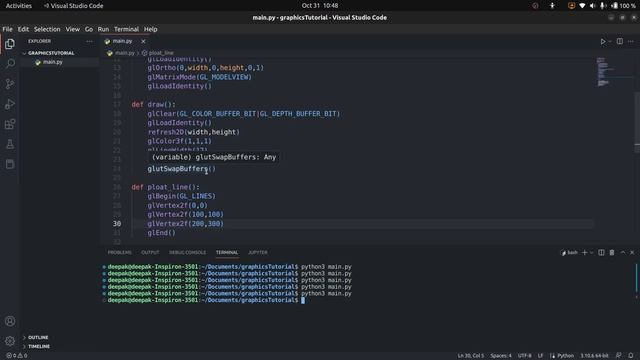Screen dimensions: 640x360
Task: Open the clock Oct 31 10:48 menu
Action: pyautogui.click(x=320, y=6)
